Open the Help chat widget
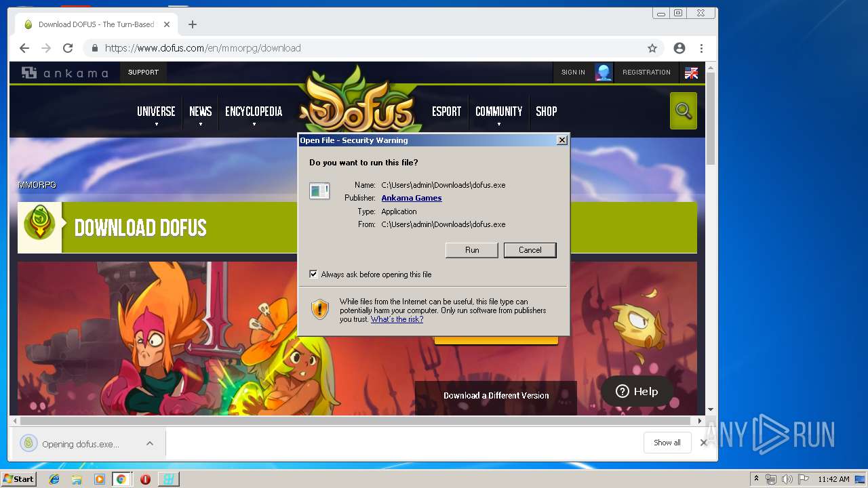The height and width of the screenshot is (488, 868). tap(637, 391)
